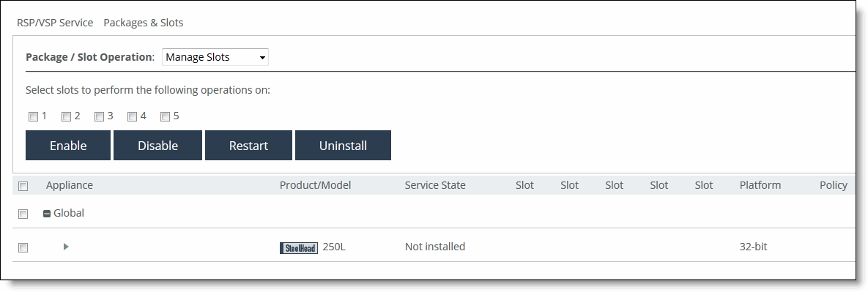Image resolution: width=868 pixels, height=292 pixels.
Task: Sort by the Service State column header
Action: click(435, 185)
